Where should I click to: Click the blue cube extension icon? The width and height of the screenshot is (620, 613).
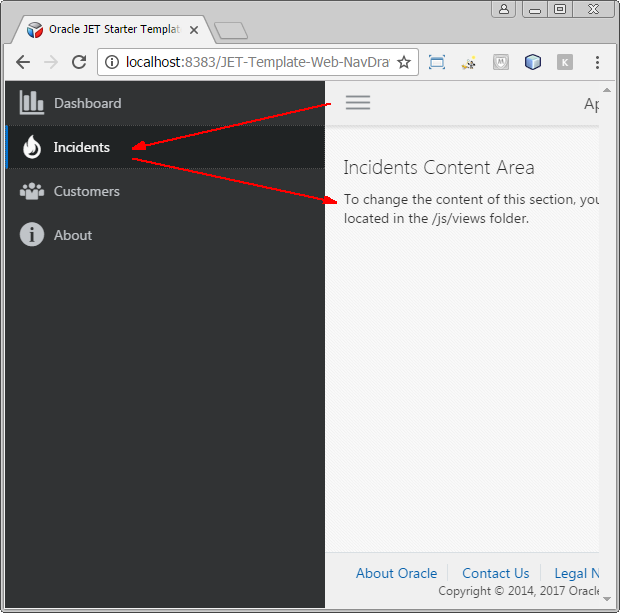(x=533, y=62)
